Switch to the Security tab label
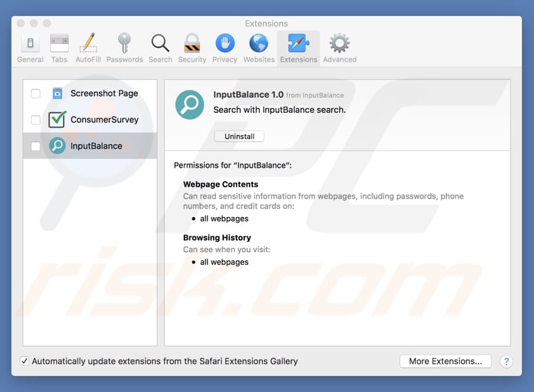This screenshot has height=392, width=534. (192, 59)
